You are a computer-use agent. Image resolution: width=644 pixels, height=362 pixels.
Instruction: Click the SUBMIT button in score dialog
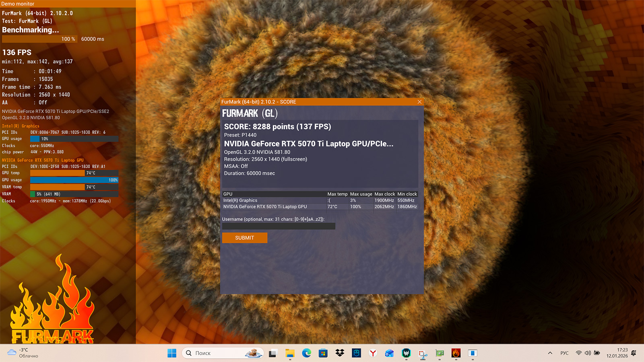point(244,238)
